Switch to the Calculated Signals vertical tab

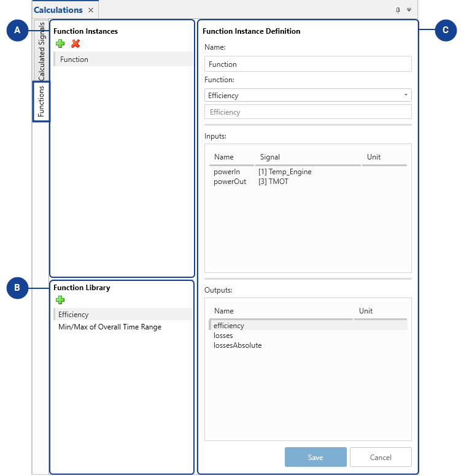tap(41, 52)
